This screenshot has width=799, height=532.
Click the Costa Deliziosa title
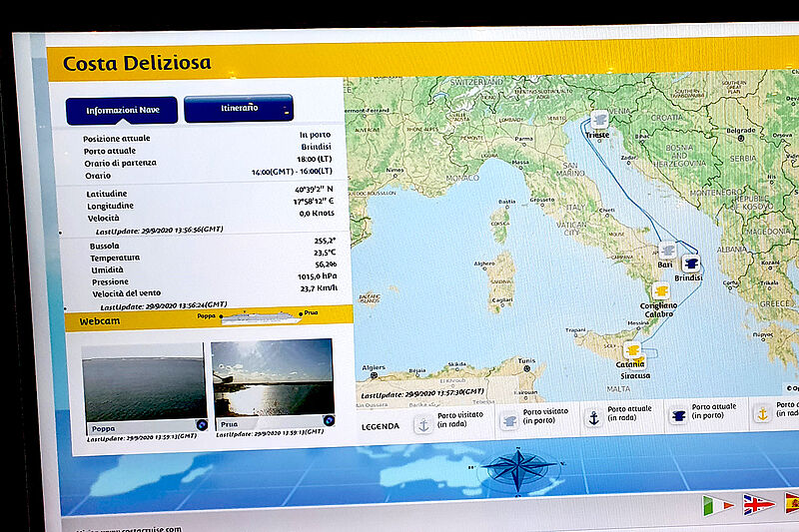pyautogui.click(x=137, y=63)
